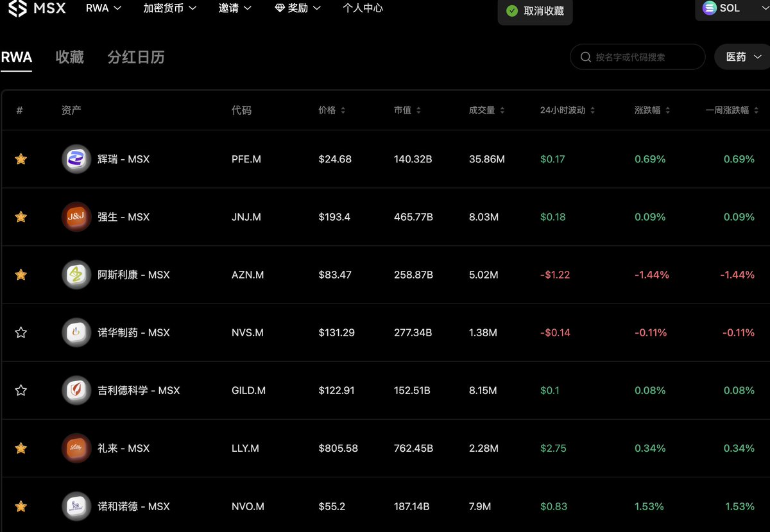This screenshot has height=532, width=770.
Task: Open 礼来 - MSX asset name
Action: coord(123,448)
